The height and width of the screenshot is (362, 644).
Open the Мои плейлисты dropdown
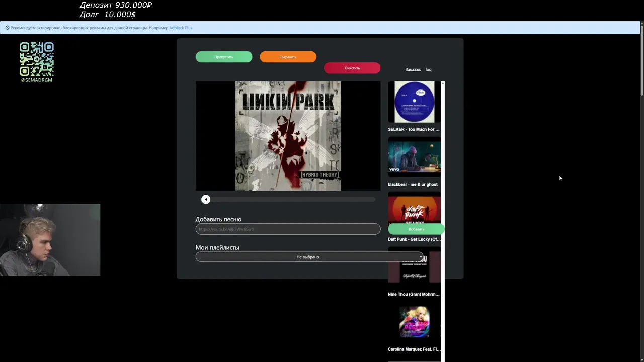(310, 257)
